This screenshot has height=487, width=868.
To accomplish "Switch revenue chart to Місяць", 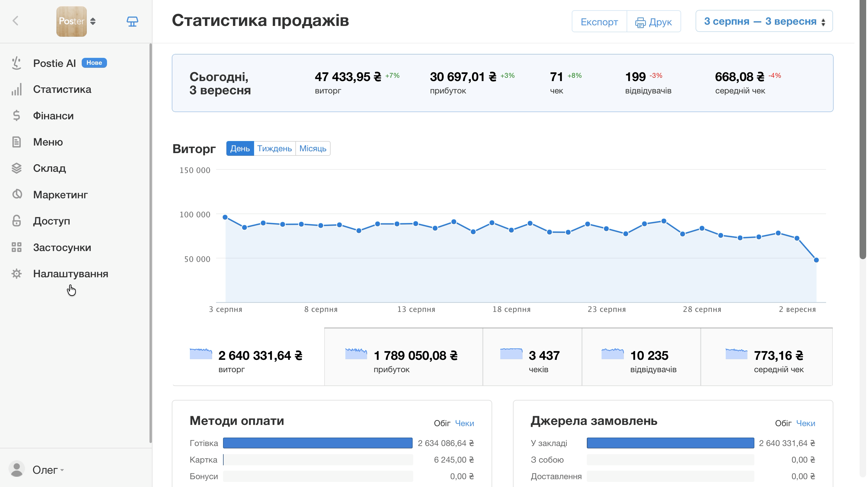I will click(x=313, y=149).
